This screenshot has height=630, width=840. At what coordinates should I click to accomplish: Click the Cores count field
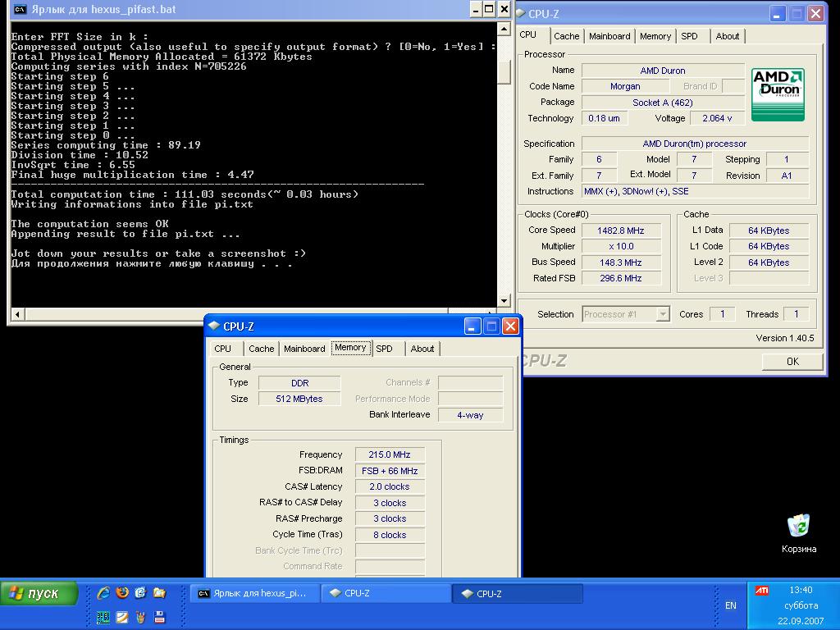tap(722, 314)
